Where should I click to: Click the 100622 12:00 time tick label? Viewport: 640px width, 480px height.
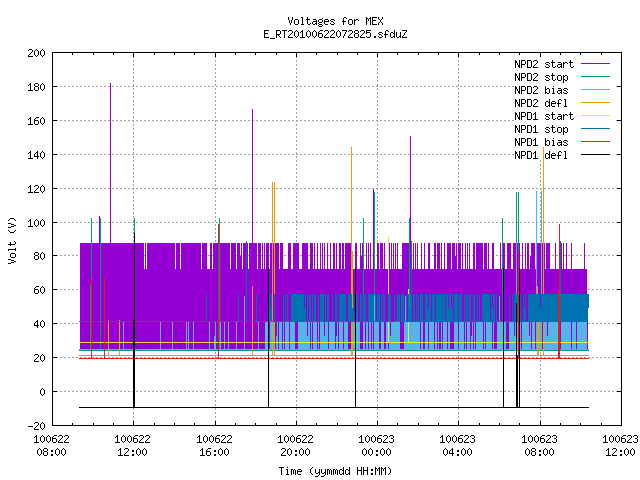click(x=132, y=446)
